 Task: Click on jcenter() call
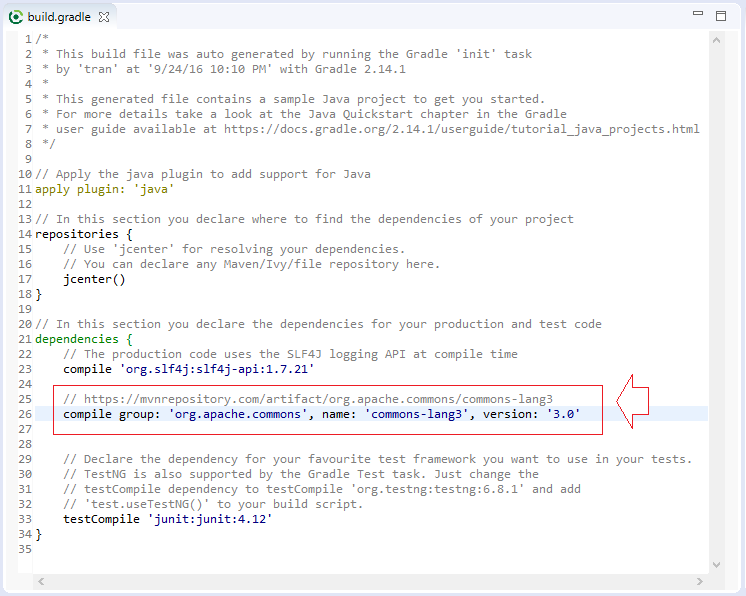[x=94, y=279]
